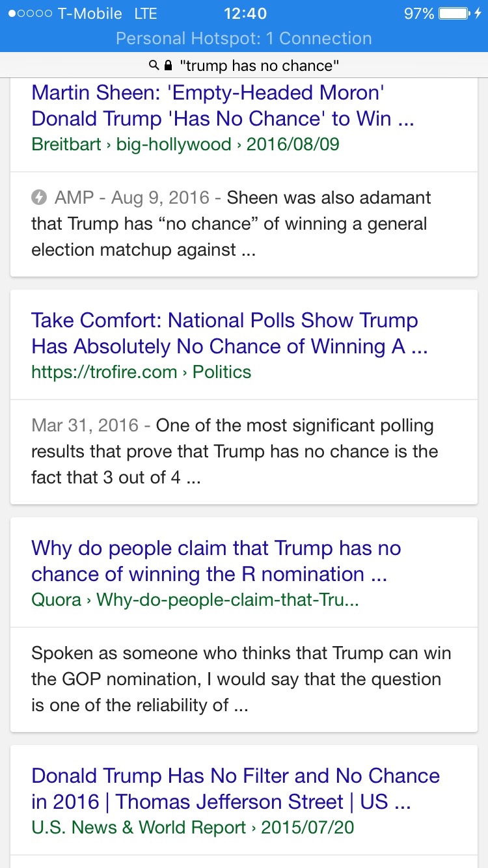
Task: Tap the AMP lightning bolt icon
Action: coord(40,197)
